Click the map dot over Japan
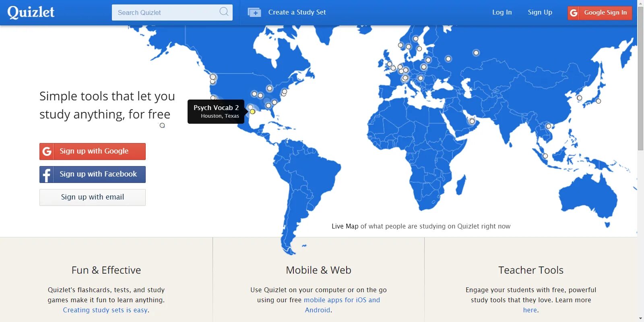 point(599,101)
